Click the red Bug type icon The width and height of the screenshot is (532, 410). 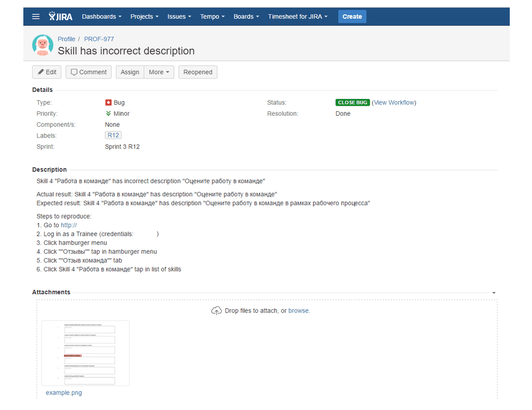click(108, 103)
